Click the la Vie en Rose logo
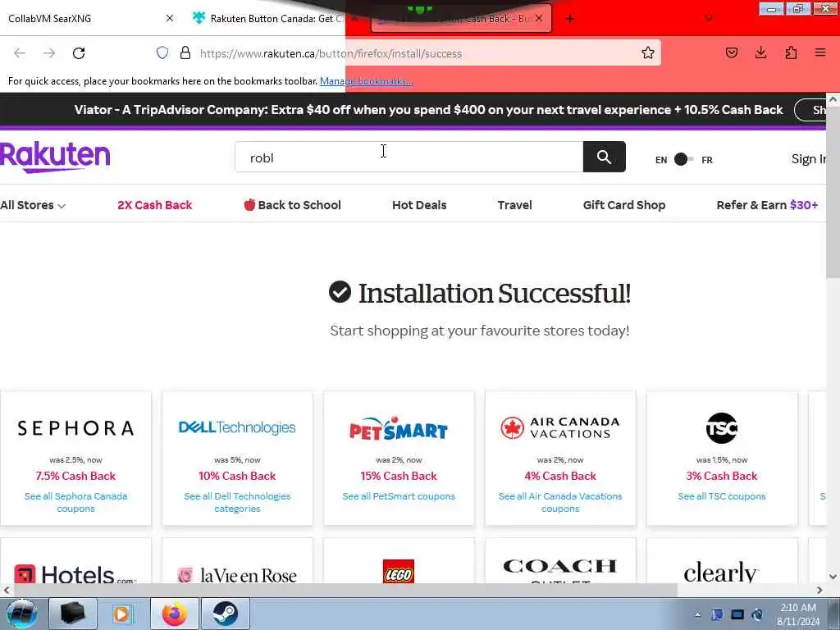This screenshot has width=840, height=630. [237, 575]
